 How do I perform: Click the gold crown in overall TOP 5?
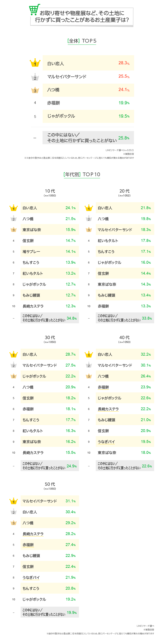(x=35, y=63)
